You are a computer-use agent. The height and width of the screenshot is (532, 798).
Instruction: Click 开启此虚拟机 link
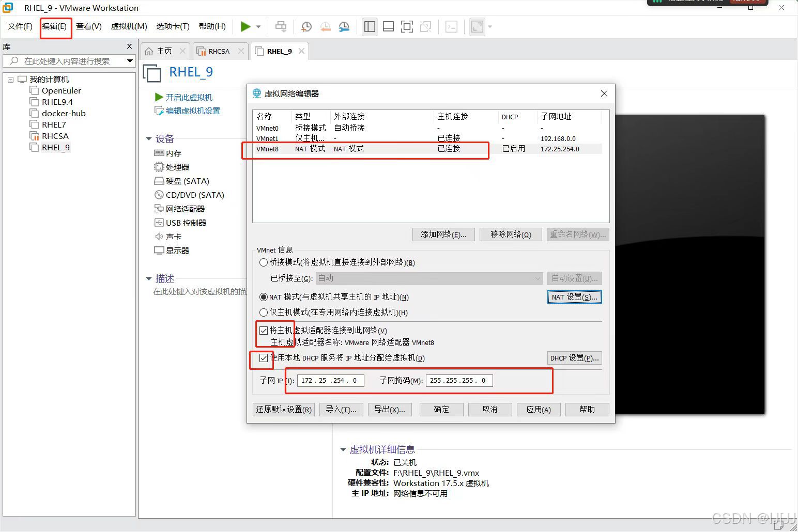click(x=189, y=97)
